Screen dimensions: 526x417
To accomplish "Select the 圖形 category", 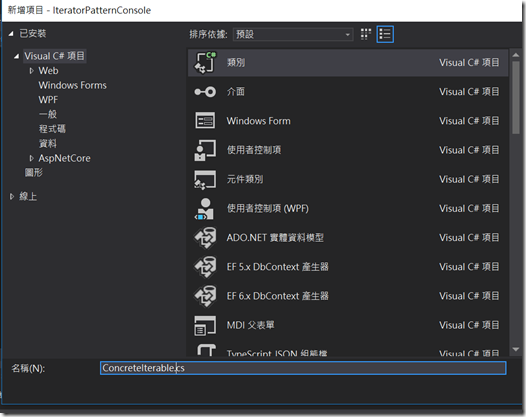I will pyautogui.click(x=34, y=172).
